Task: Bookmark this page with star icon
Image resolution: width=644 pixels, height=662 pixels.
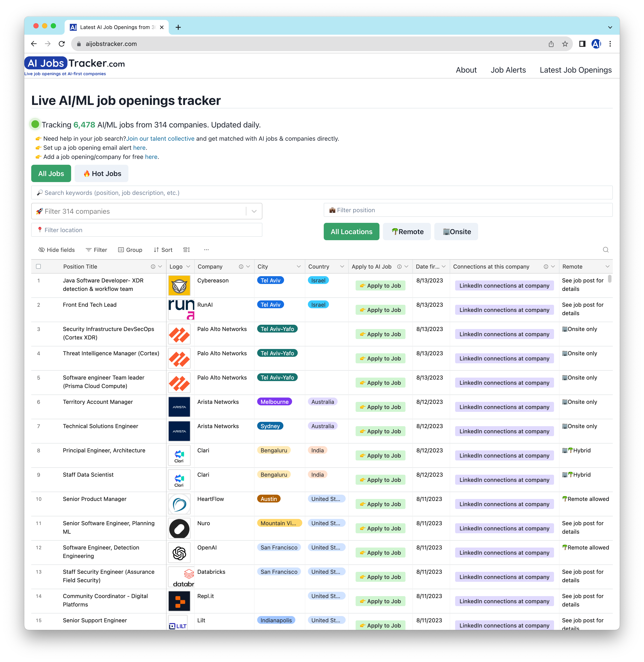Action: click(565, 44)
